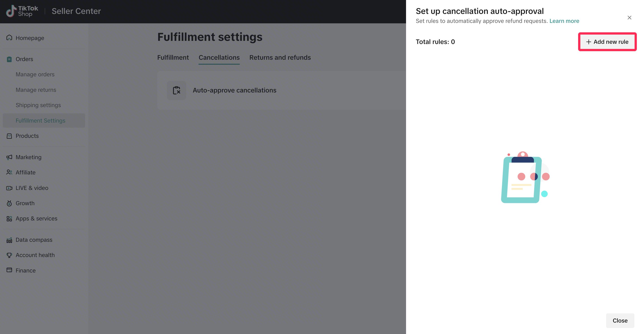Click the Homepage house icon
Viewport: 644px width, 334px height.
point(9,37)
